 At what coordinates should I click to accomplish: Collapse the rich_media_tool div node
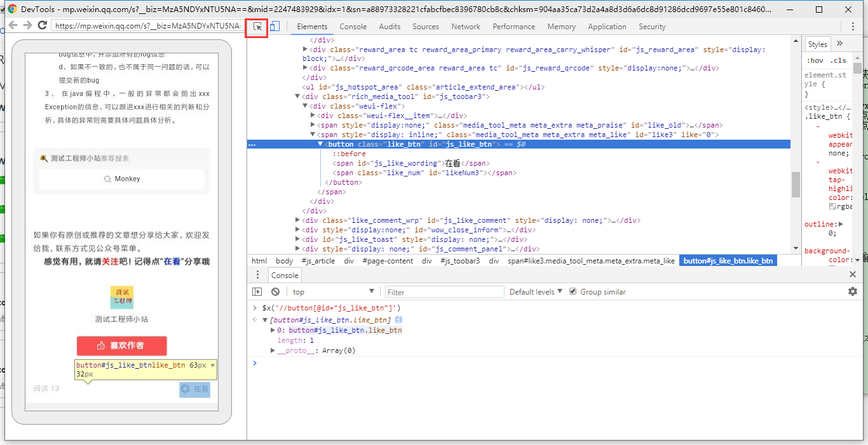coord(298,97)
